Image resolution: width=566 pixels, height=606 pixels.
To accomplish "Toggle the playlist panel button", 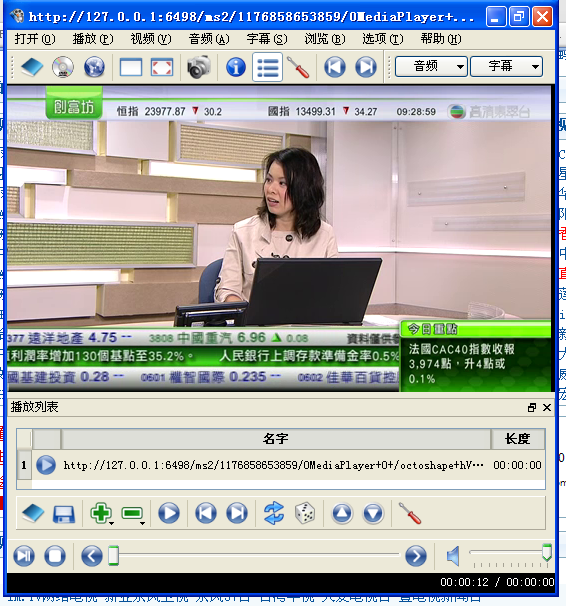I will [267, 67].
